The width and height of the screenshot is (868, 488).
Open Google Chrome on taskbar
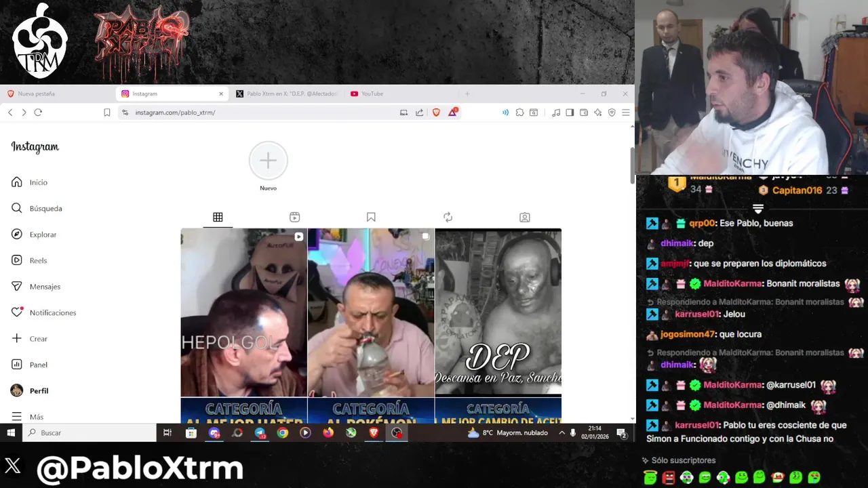pos(283,432)
